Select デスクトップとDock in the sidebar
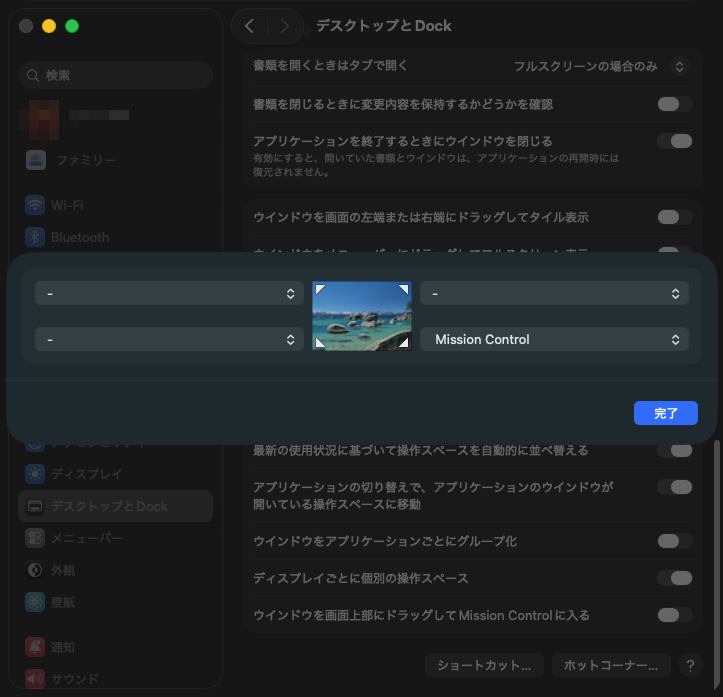This screenshot has width=723, height=697. coord(115,506)
